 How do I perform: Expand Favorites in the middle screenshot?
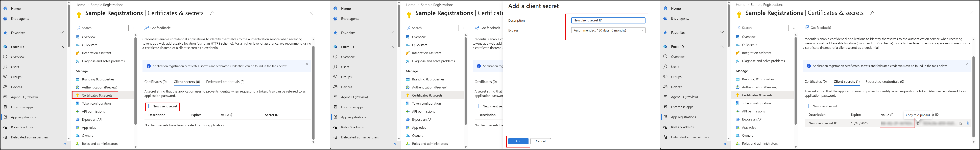[392, 33]
